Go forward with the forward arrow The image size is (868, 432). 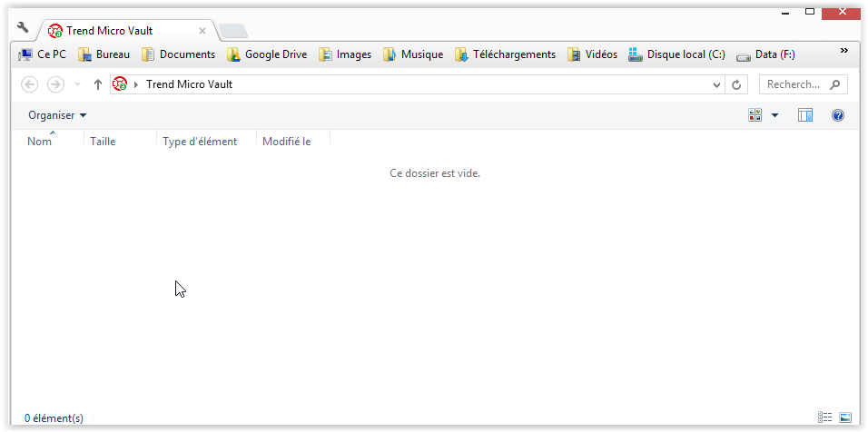click(56, 84)
